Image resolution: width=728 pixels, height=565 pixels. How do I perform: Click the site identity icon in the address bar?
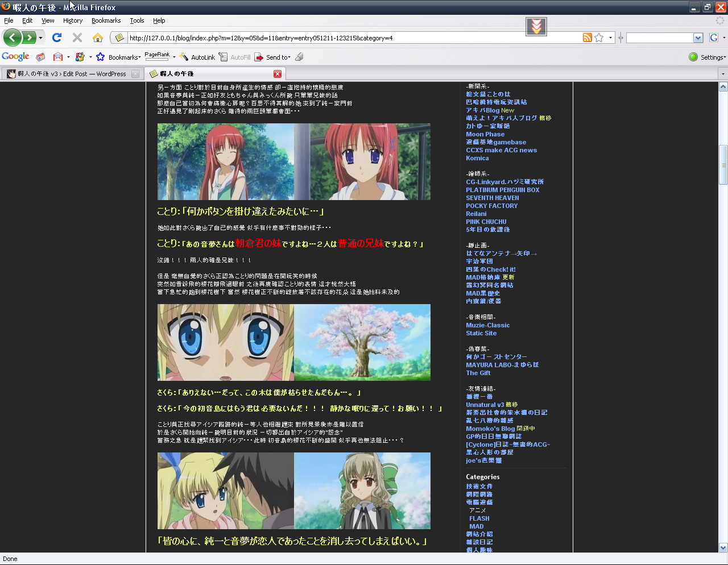point(119,38)
